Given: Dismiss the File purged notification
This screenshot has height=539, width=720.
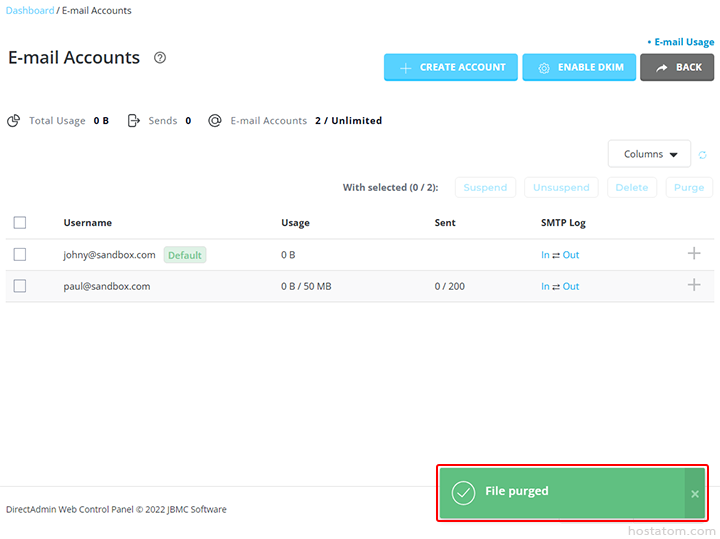Looking at the screenshot, I should coord(695,493).
